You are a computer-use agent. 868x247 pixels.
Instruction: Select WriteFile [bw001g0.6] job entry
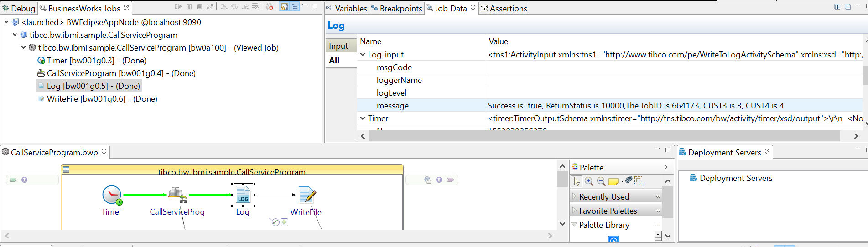98,99
